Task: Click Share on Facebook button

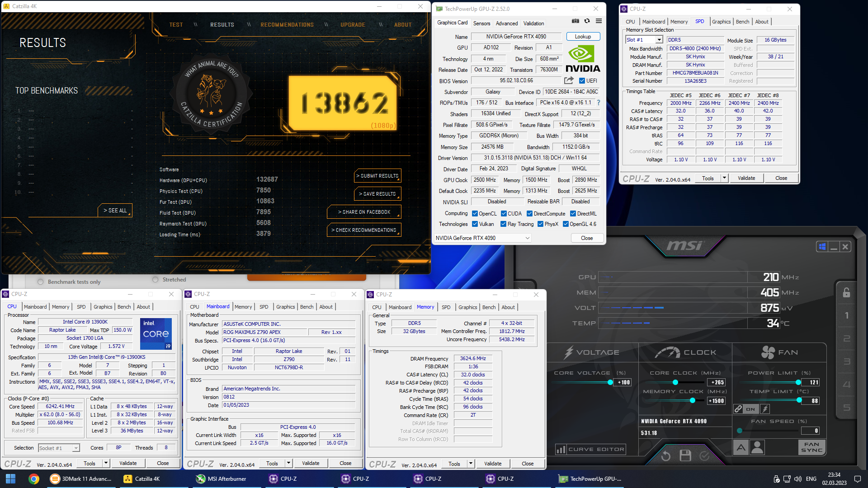Action: click(x=364, y=212)
